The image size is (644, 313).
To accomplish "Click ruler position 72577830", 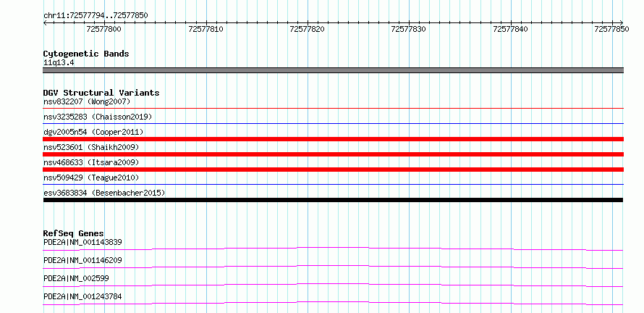I will coord(409,29).
